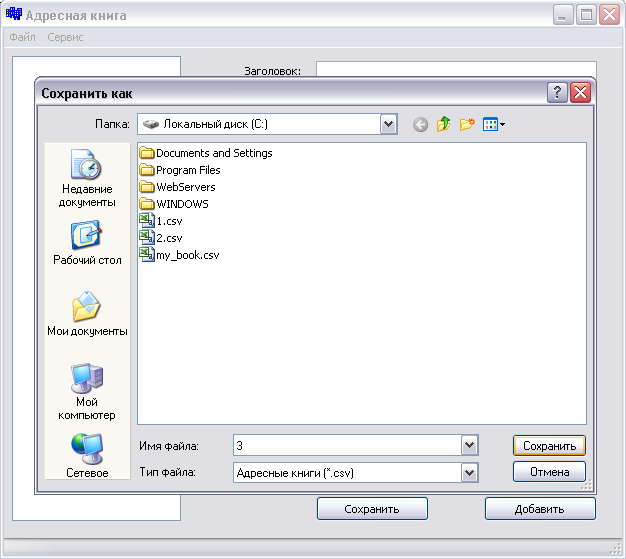This screenshot has width=626, height=559.
Task: Click the 2.csv file icon
Action: pyautogui.click(x=147, y=237)
